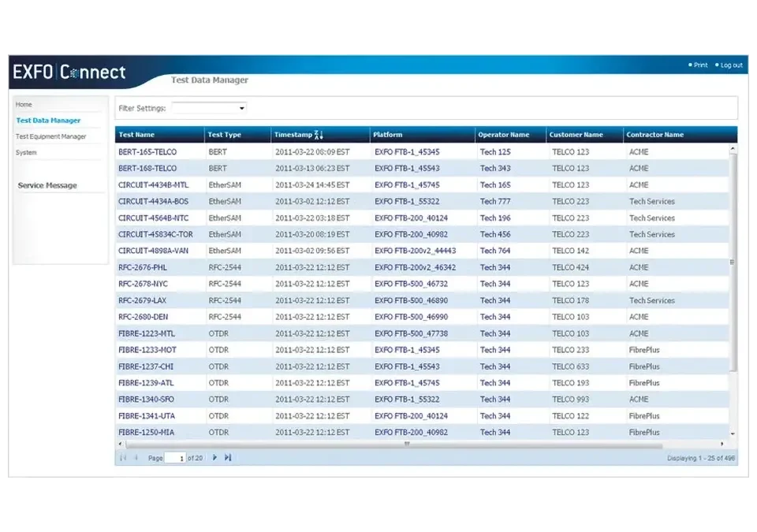This screenshot has height=532, width=757.
Task: Open test RFC-2680-DEN
Action: coord(143,317)
